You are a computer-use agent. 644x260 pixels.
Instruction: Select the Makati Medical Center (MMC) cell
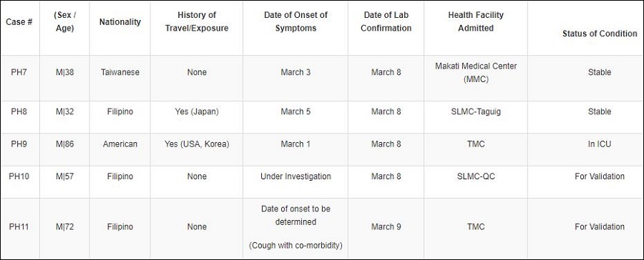[476, 73]
